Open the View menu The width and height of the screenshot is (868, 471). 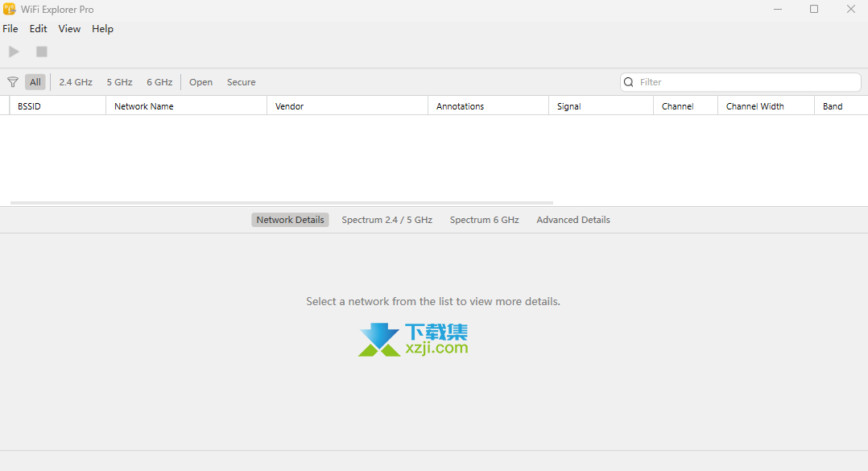click(x=69, y=29)
